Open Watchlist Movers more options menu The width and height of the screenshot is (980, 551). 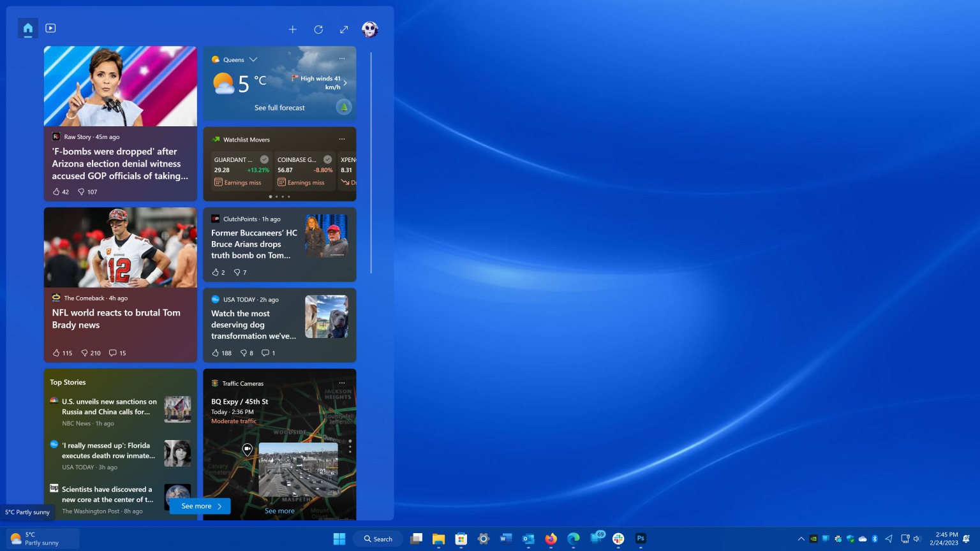[342, 139]
